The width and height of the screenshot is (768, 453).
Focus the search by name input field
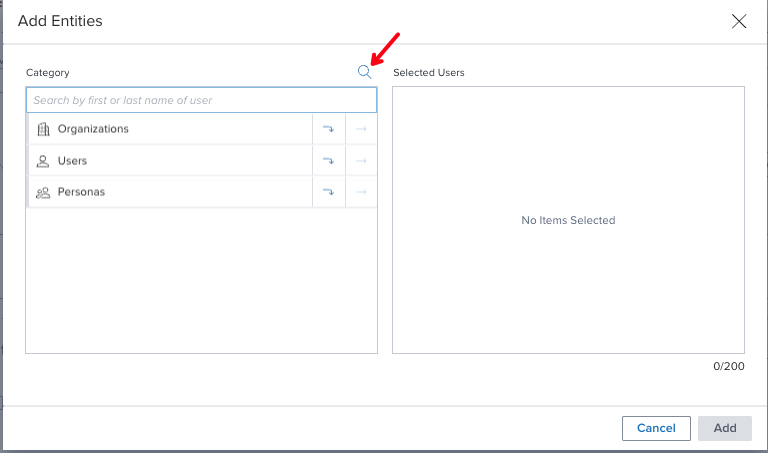click(x=201, y=100)
